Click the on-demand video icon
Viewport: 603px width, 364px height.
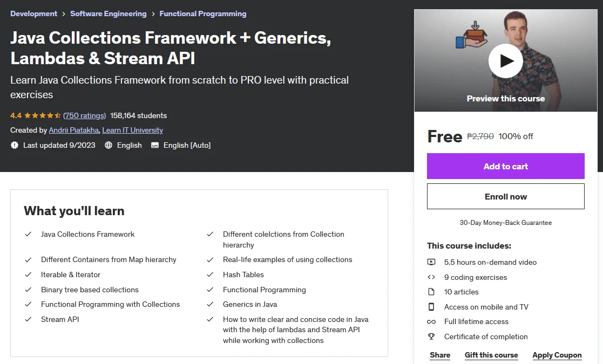tap(431, 262)
